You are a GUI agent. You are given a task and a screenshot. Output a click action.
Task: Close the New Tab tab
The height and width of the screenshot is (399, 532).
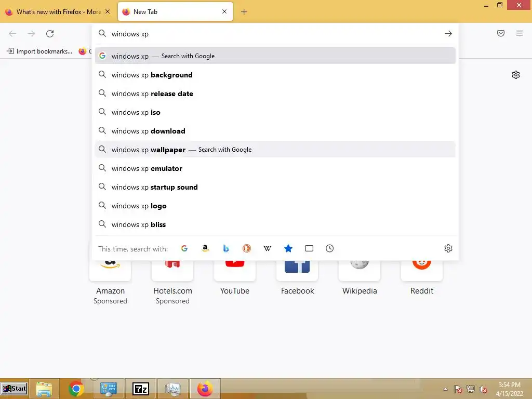click(224, 11)
